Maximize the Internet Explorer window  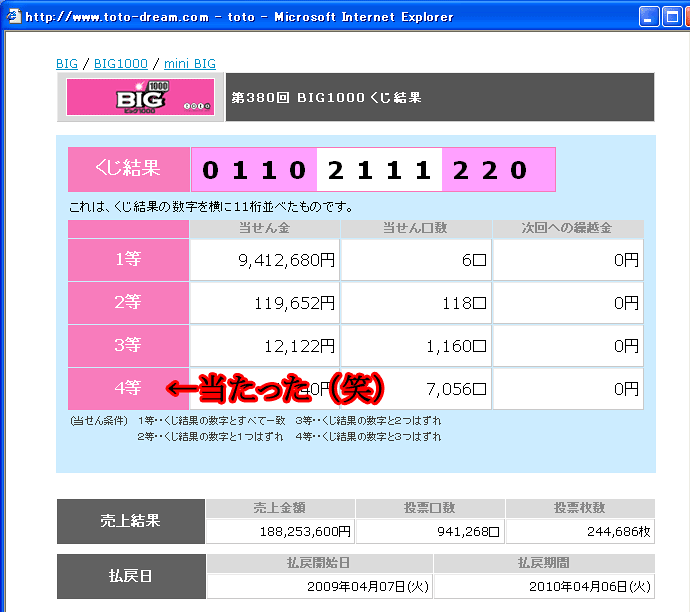click(x=672, y=17)
